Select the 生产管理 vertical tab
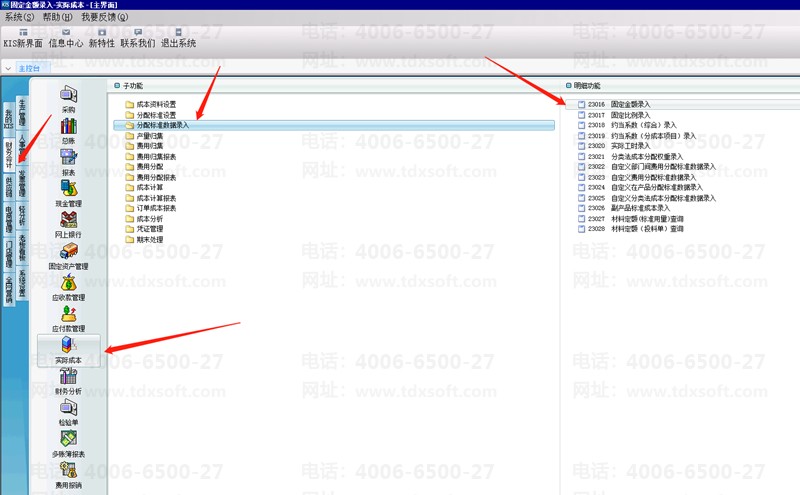800x495 pixels. point(22,112)
